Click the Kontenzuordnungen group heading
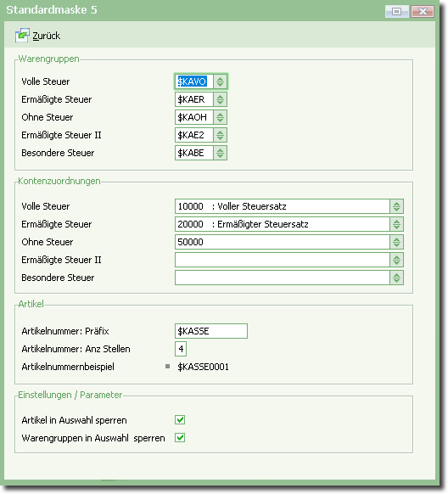This screenshot has width=448, height=494. pos(59,181)
